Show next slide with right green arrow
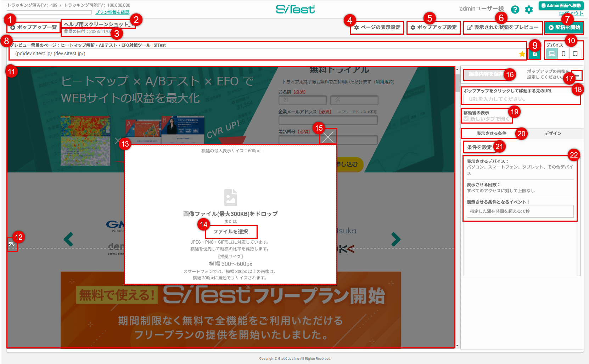589x364 pixels. 396,239
